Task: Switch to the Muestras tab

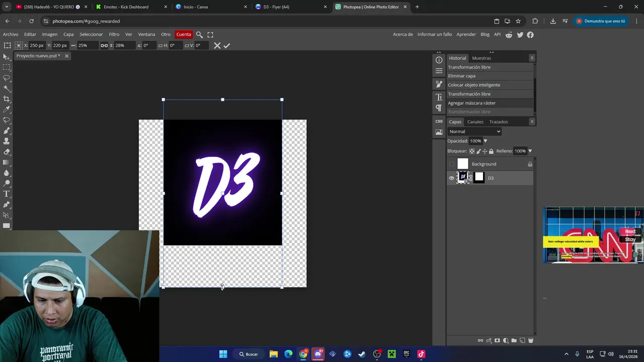Action: [x=481, y=58]
